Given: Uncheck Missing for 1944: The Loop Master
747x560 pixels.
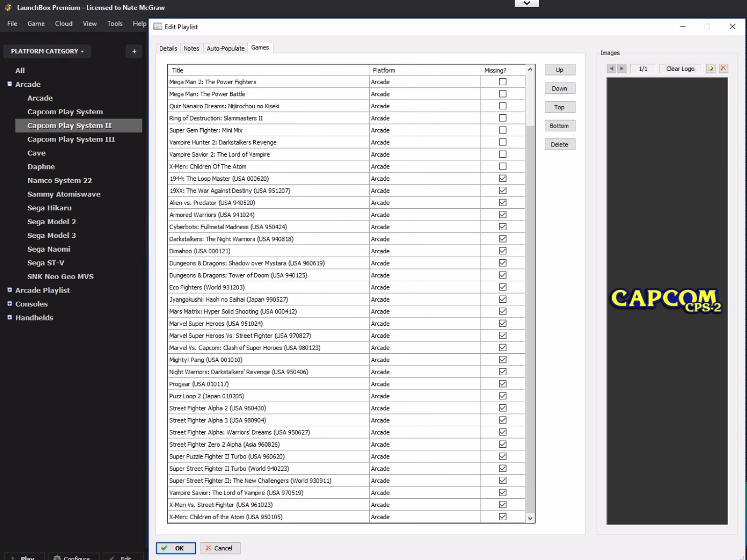Looking at the screenshot, I should pos(503,178).
